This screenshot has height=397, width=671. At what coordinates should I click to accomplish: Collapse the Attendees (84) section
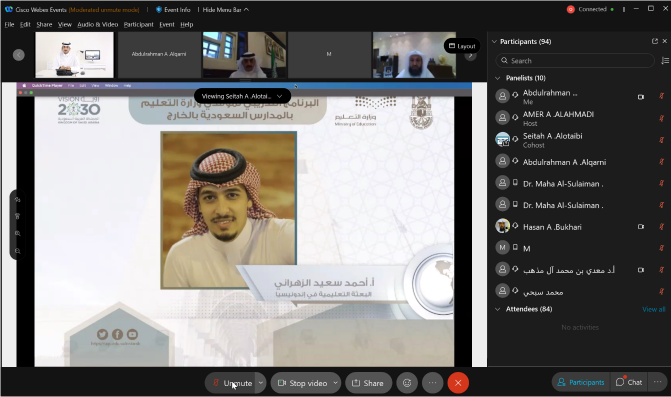coord(497,309)
